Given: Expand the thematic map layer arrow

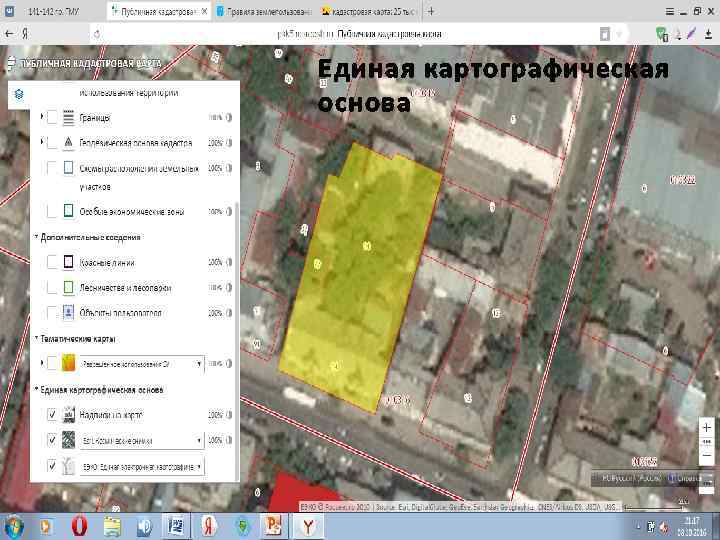Looking at the screenshot, I should 42,363.
